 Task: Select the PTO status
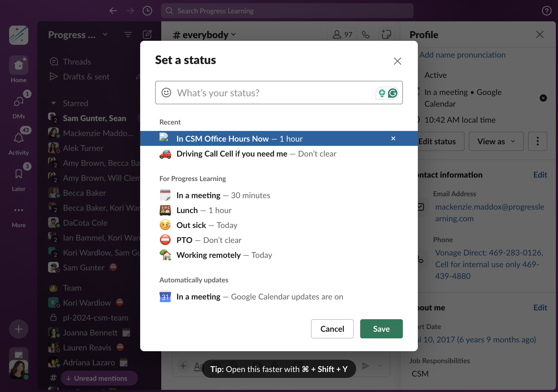coord(279,240)
